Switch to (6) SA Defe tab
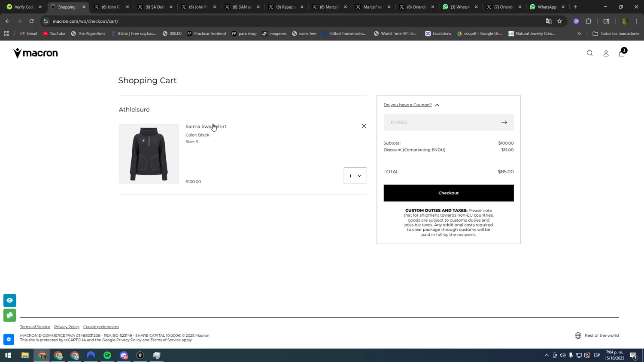 (x=155, y=7)
